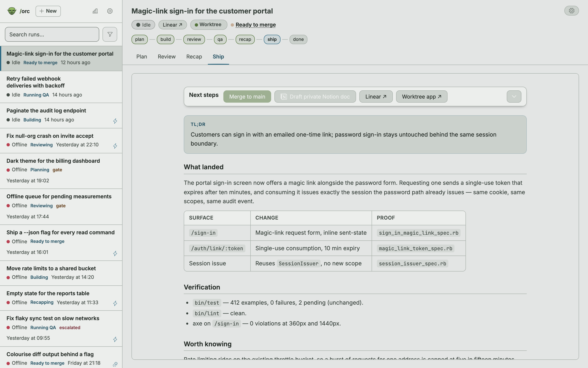The height and width of the screenshot is (368, 588).
Task: Open run settings gear at top right
Action: pos(571,11)
